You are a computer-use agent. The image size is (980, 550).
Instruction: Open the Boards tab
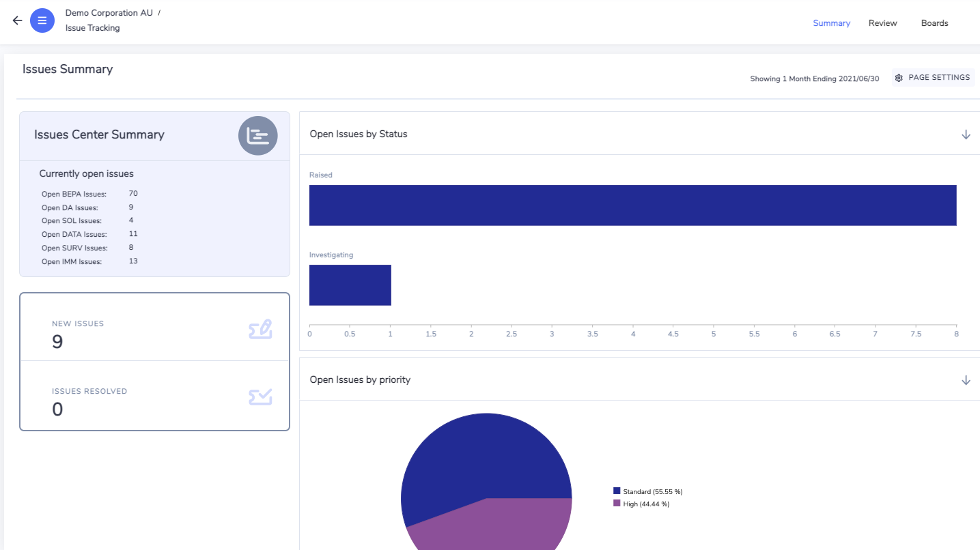pyautogui.click(x=934, y=23)
